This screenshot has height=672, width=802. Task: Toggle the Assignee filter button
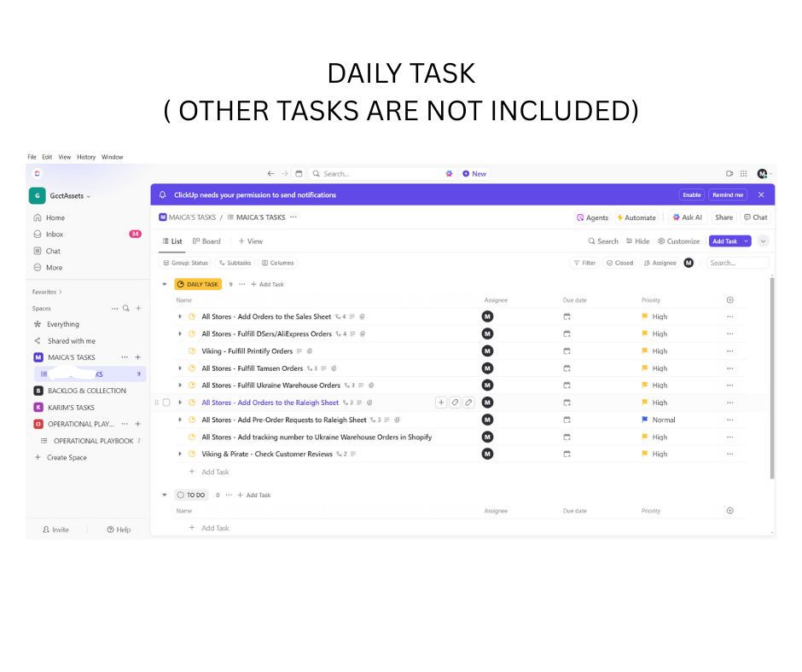660,263
